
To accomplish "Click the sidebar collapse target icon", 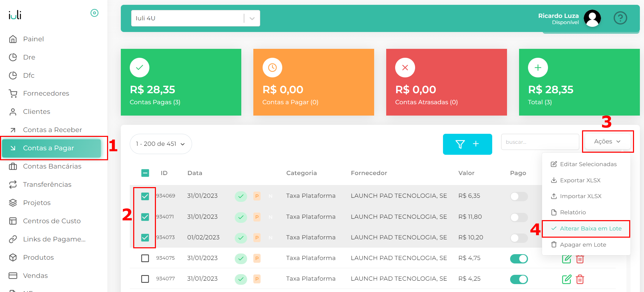I will click(x=94, y=13).
